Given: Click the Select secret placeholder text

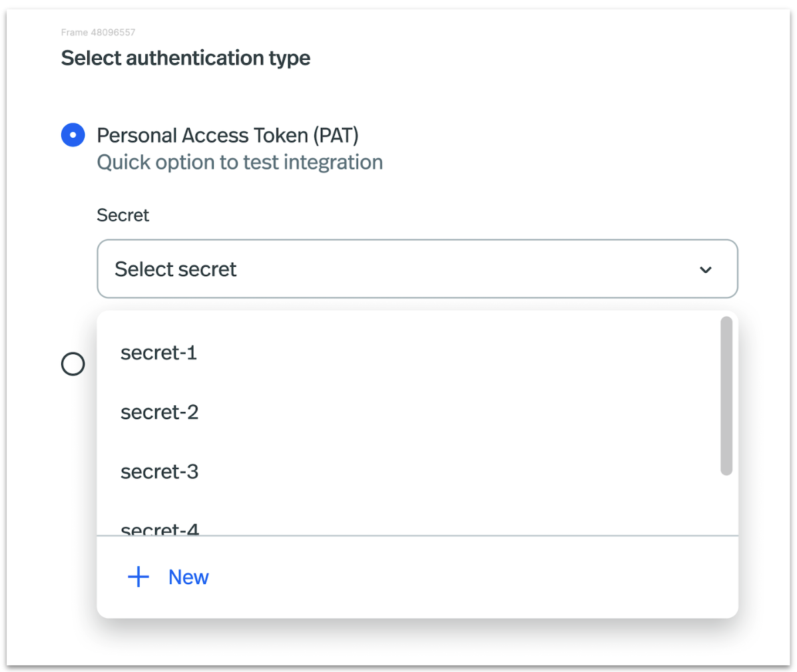Looking at the screenshot, I should tap(176, 269).
